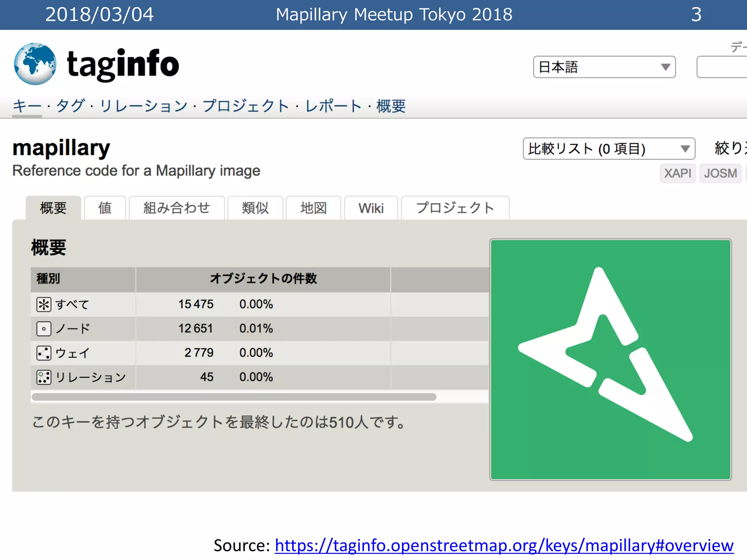Open the プロジェクト menu in top navigation

tap(246, 106)
